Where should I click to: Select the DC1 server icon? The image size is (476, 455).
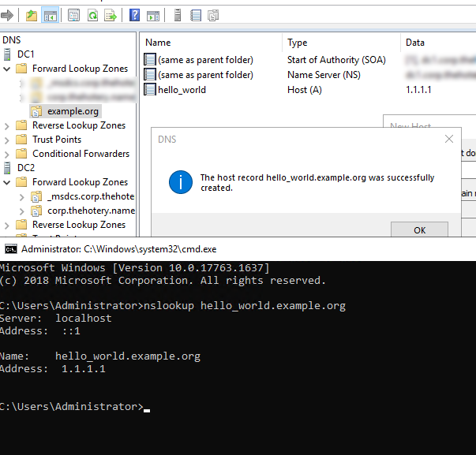[x=7, y=54]
